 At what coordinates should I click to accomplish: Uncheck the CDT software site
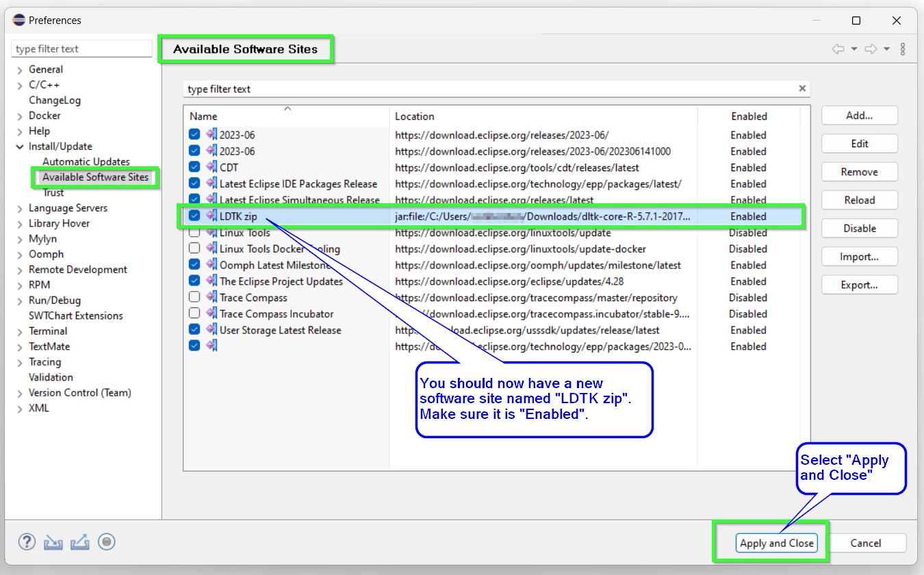(x=194, y=167)
